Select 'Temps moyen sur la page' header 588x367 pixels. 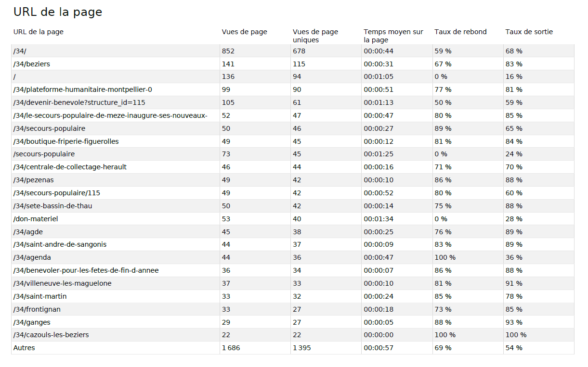393,36
